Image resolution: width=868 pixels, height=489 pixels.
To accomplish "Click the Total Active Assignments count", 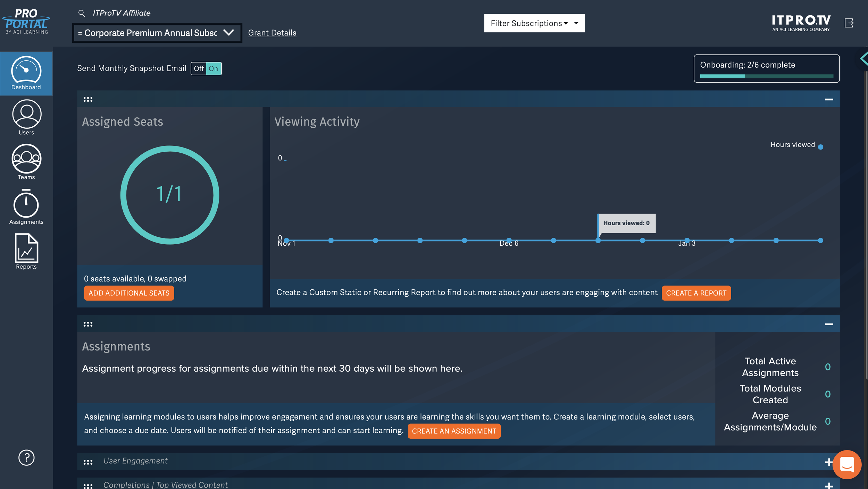I will [x=828, y=367].
